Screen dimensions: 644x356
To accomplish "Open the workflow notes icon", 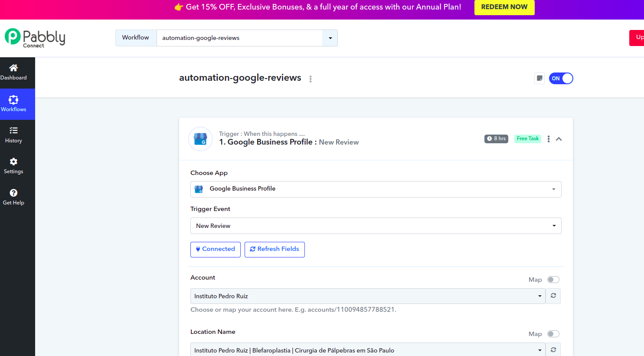I will [x=539, y=78].
